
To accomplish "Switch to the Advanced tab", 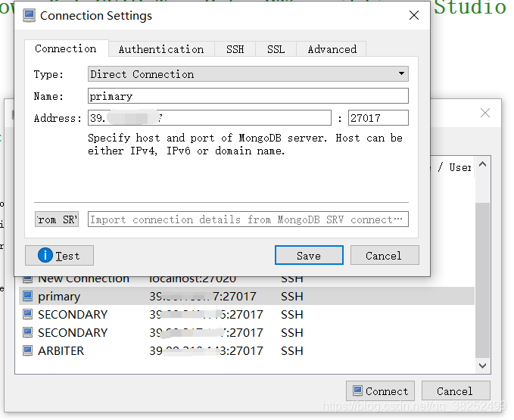I will [332, 49].
